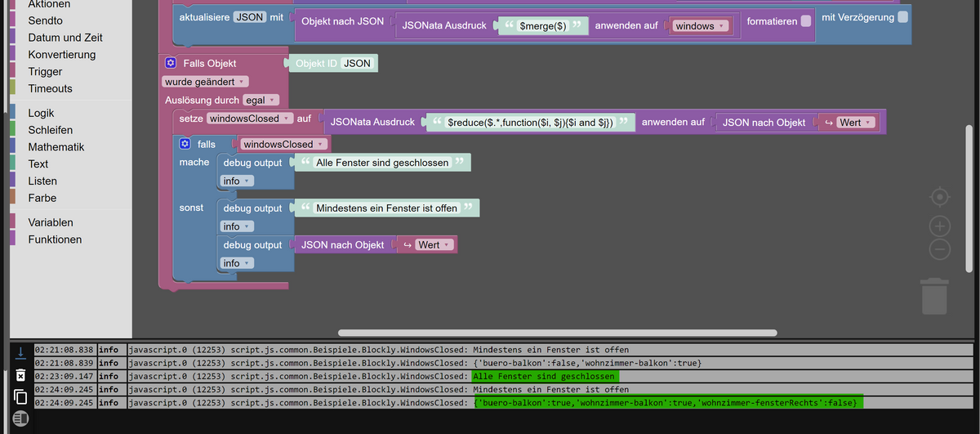Enable the 'mit Verzögerung' checkbox

click(902, 16)
